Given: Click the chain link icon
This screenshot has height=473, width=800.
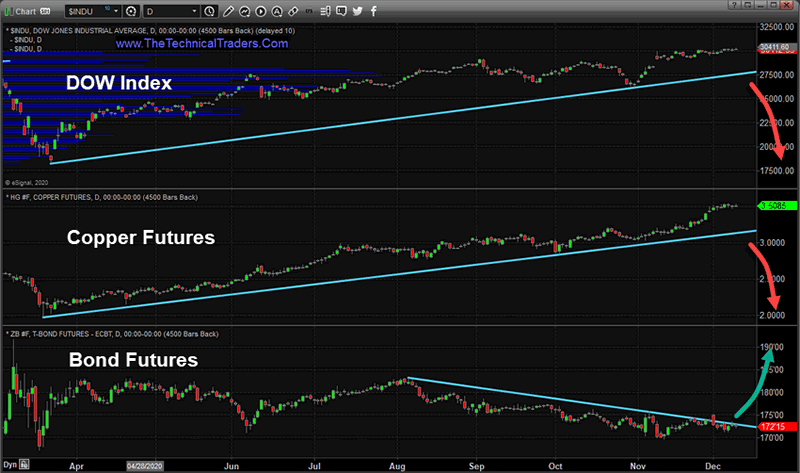Looking at the screenshot, I should 293,11.
